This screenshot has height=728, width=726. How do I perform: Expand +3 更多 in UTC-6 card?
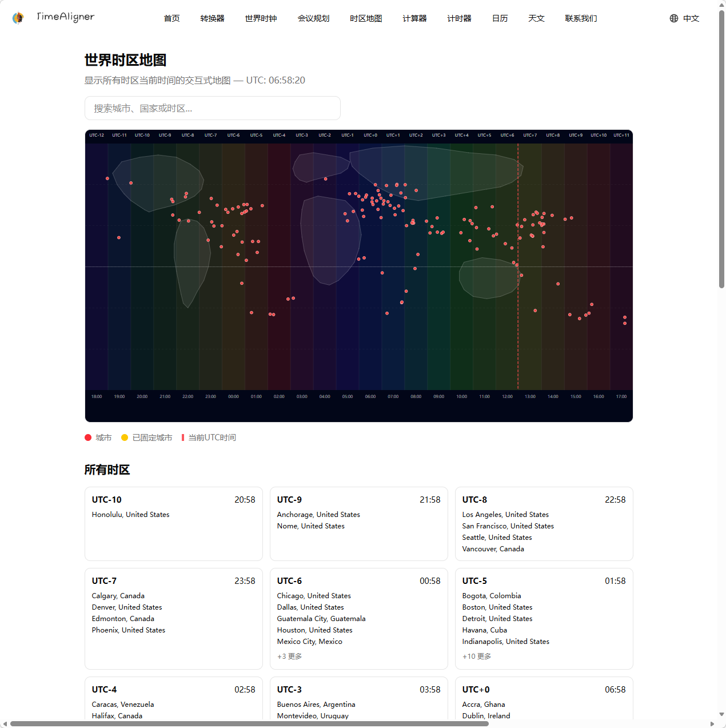click(289, 657)
